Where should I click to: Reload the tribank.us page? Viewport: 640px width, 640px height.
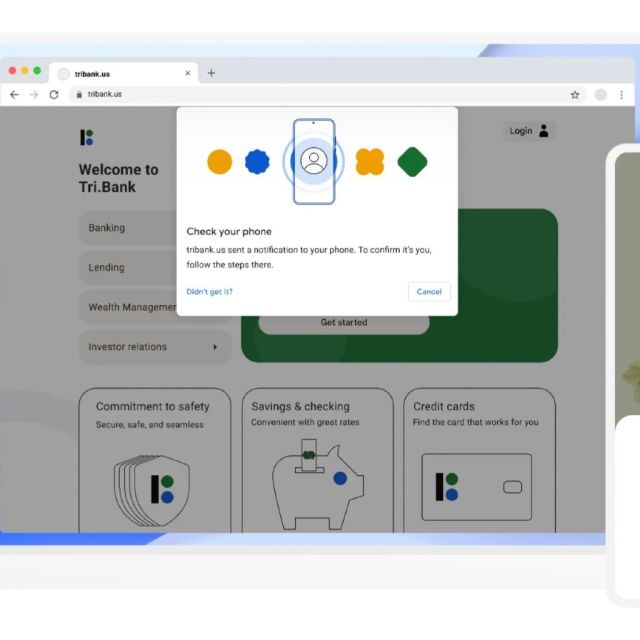54,95
